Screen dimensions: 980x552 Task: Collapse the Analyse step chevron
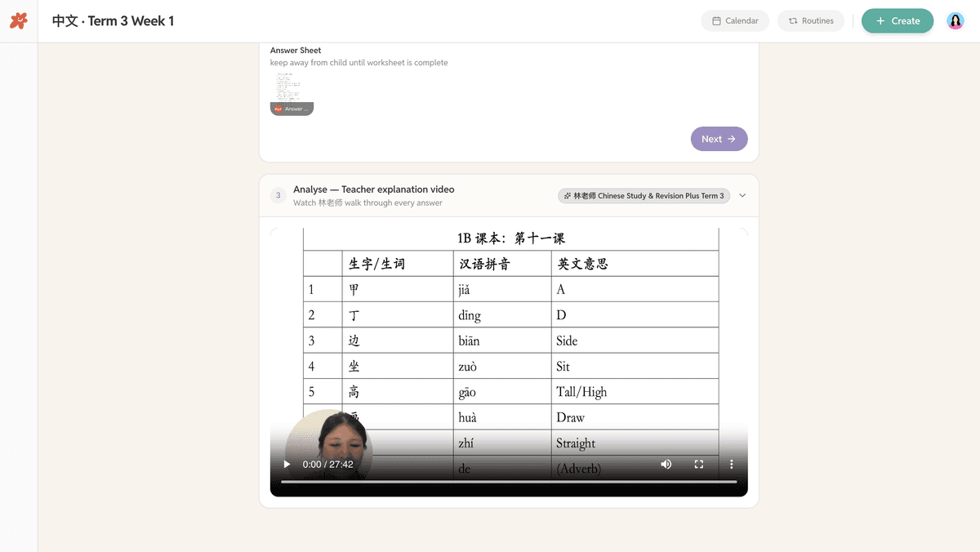742,196
